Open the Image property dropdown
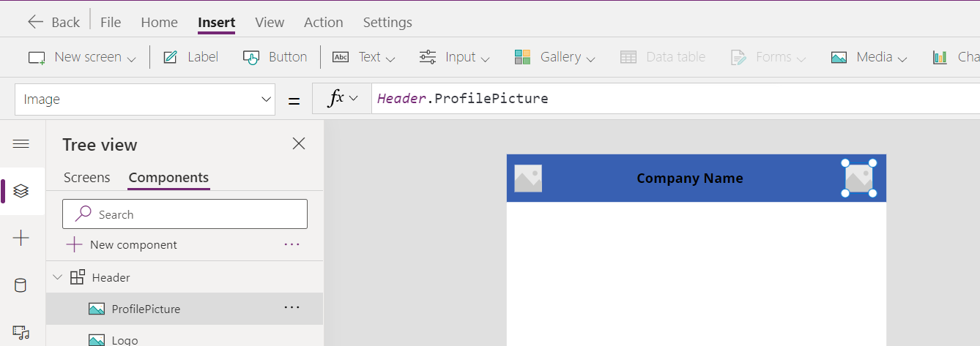The image size is (980, 346). [145, 99]
